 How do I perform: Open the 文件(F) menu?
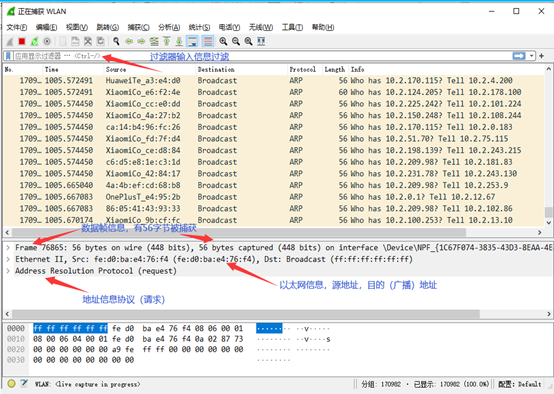17,27
